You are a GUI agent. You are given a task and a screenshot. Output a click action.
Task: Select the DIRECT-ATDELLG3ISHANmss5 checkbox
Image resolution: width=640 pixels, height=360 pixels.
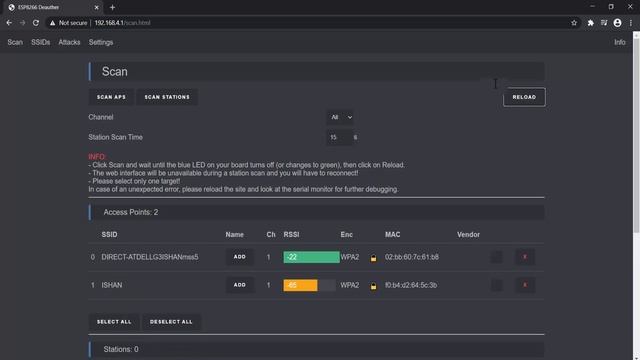(x=496, y=257)
